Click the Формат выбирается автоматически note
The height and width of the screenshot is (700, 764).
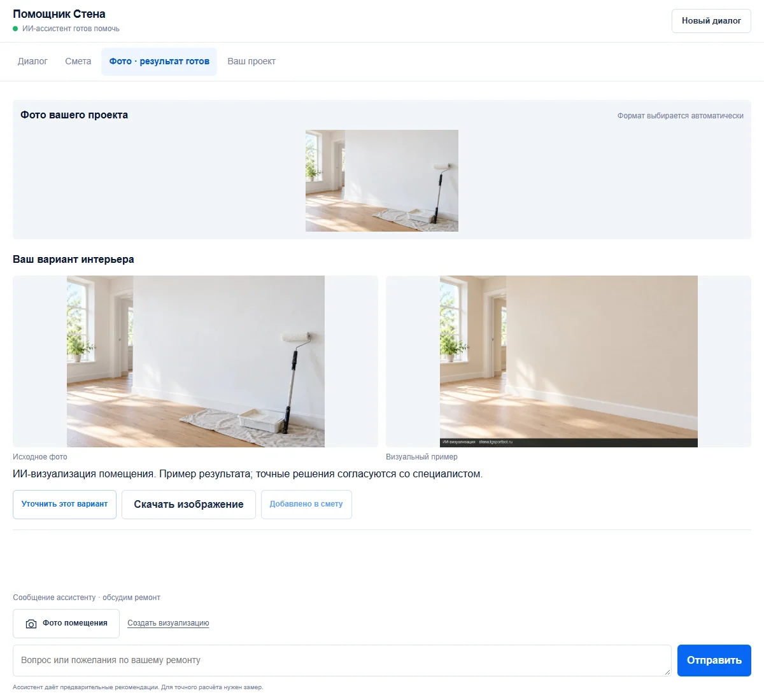[x=681, y=116]
